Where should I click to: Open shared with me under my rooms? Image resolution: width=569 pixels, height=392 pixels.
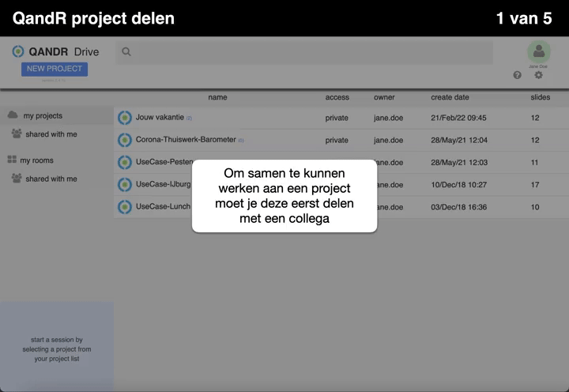[x=51, y=179]
